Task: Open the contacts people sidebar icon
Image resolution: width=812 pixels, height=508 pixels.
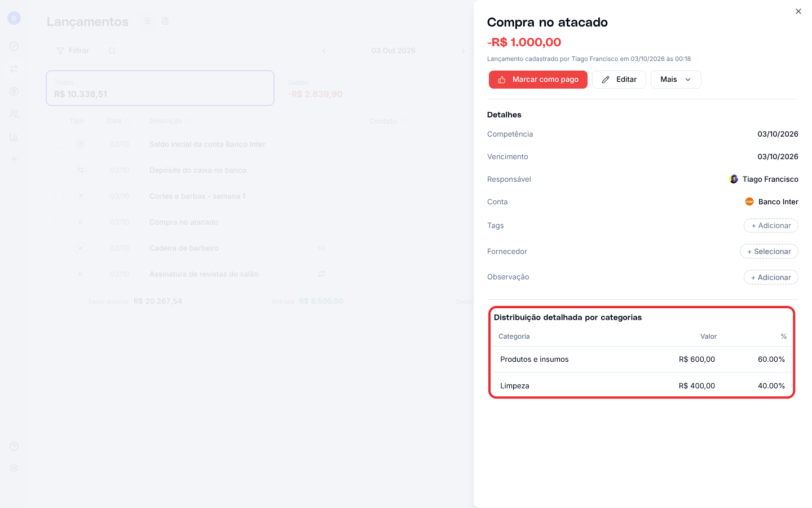Action: (x=14, y=114)
